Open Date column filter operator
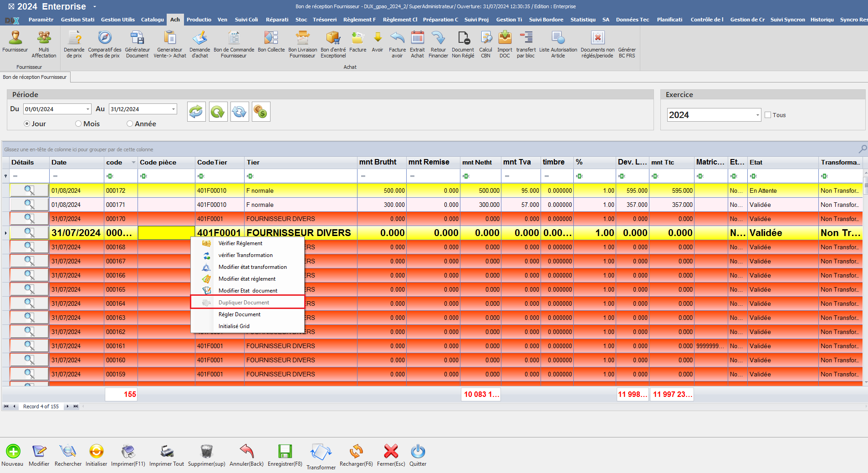 [x=55, y=176]
